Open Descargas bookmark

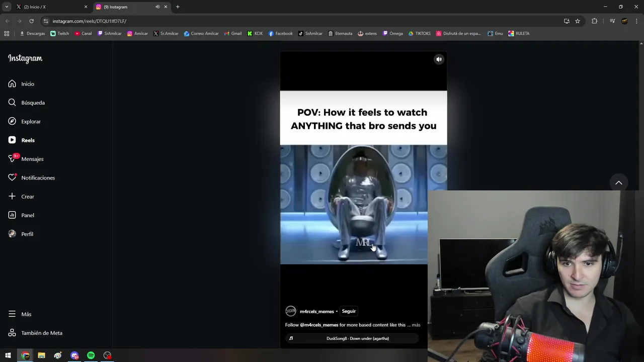pos(32,34)
